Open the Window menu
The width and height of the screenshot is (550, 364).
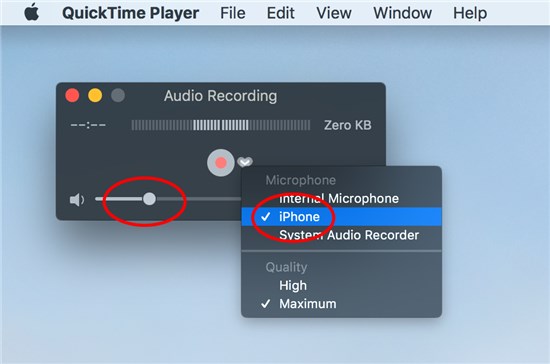[402, 13]
